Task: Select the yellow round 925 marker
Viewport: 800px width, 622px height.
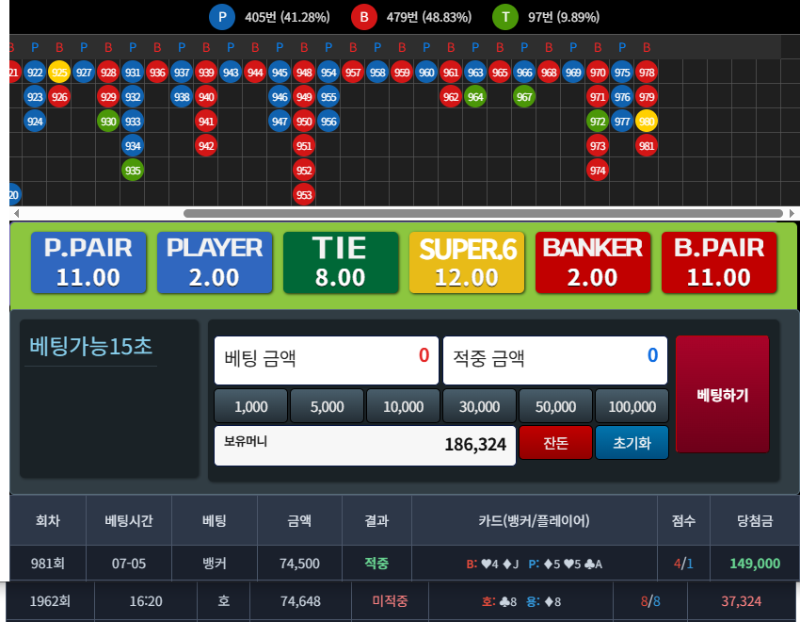Action: [x=59, y=72]
